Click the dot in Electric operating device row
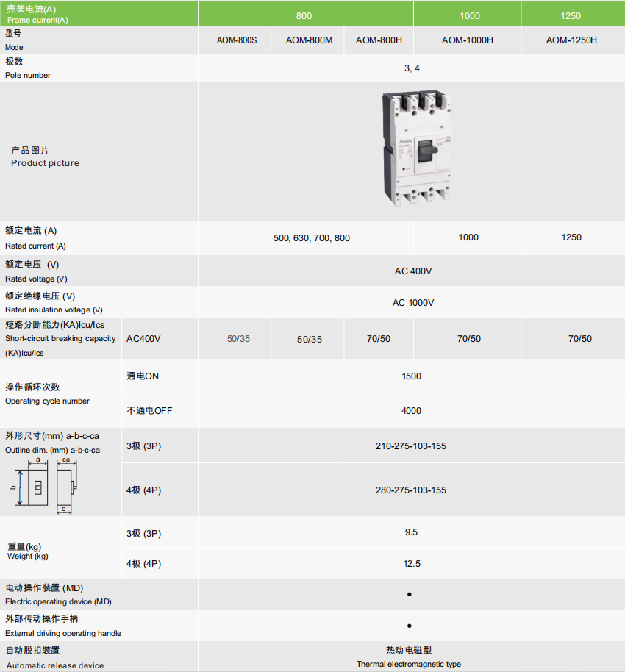 (409, 594)
